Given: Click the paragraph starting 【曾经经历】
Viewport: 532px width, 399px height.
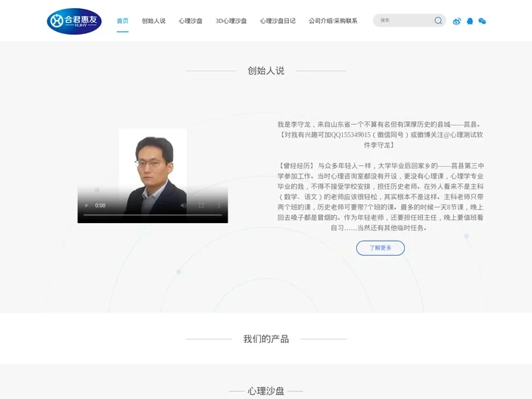Looking at the screenshot, I should 380,197.
